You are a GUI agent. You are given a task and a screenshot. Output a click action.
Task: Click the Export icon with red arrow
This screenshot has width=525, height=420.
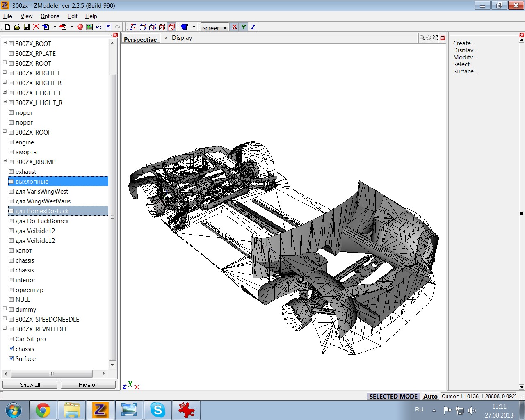pyautogui.click(x=63, y=27)
